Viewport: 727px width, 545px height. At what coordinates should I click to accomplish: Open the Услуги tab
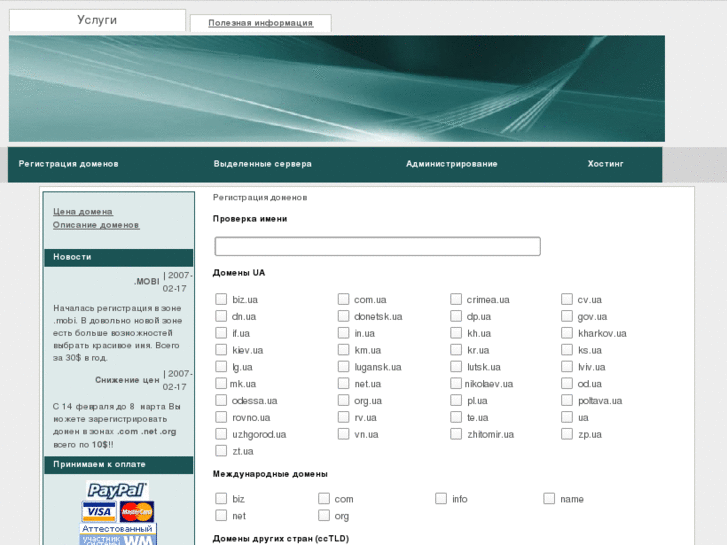[97, 20]
